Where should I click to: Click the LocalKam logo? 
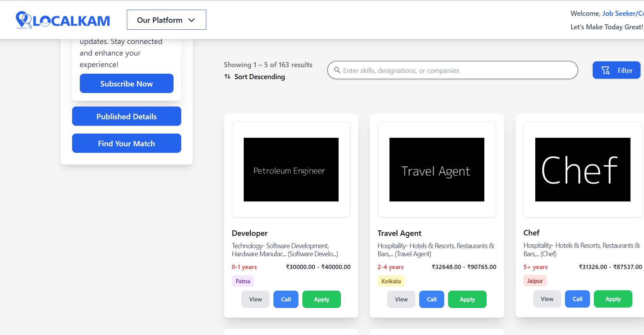(63, 20)
